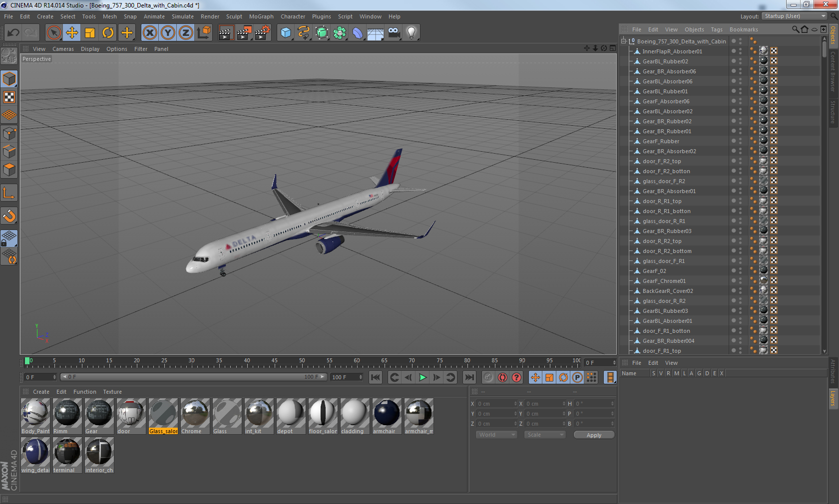The width and height of the screenshot is (839, 504).
Task: Open the deformer (blue bend) icon
Action: point(358,33)
